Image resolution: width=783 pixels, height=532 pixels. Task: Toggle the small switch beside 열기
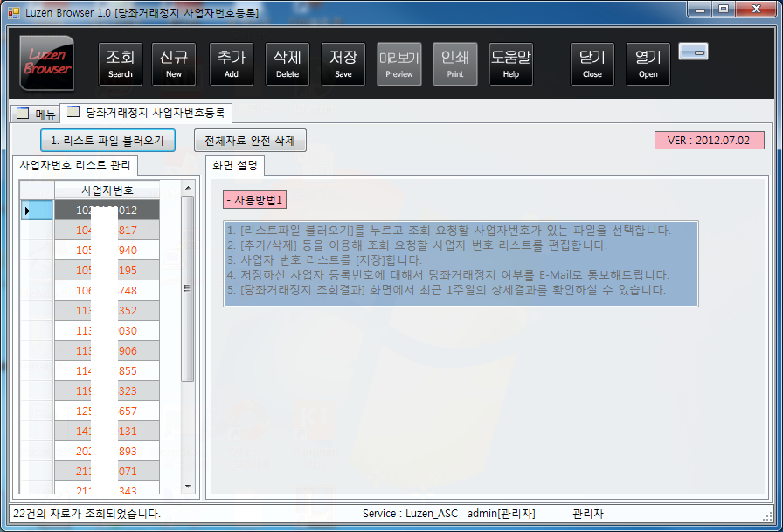coord(693,52)
